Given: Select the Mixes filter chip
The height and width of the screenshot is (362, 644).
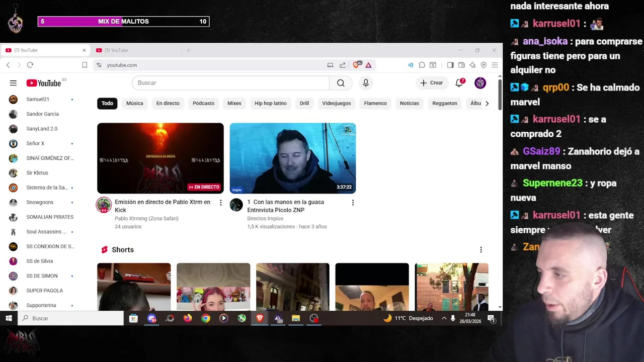Looking at the screenshot, I should click(x=234, y=103).
